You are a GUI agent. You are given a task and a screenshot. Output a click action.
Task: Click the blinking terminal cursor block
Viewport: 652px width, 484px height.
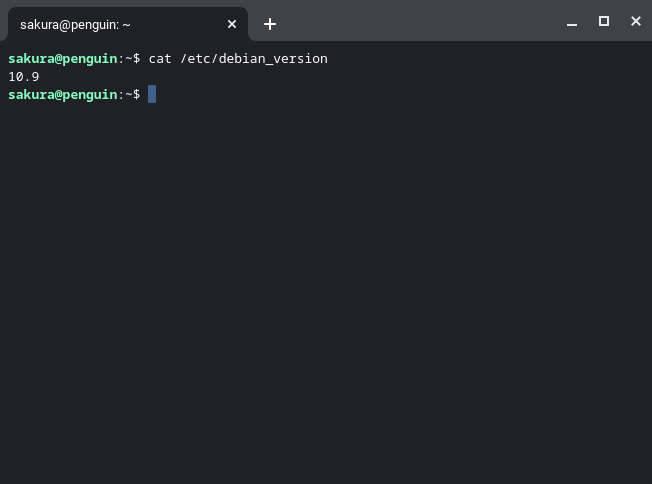152,94
